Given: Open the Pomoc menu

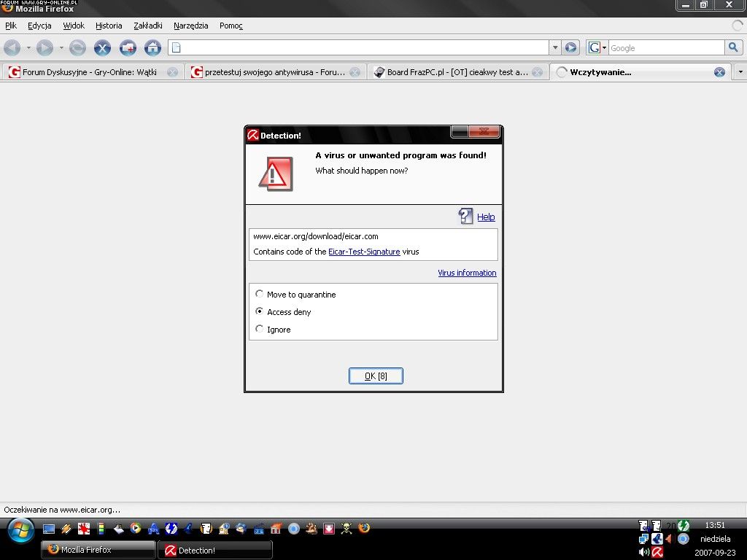Looking at the screenshot, I should [x=231, y=26].
